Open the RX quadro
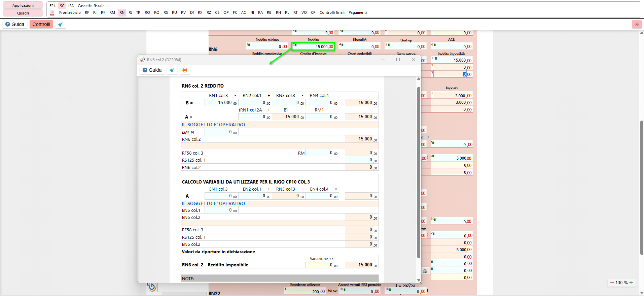644x296 pixels. point(200,12)
